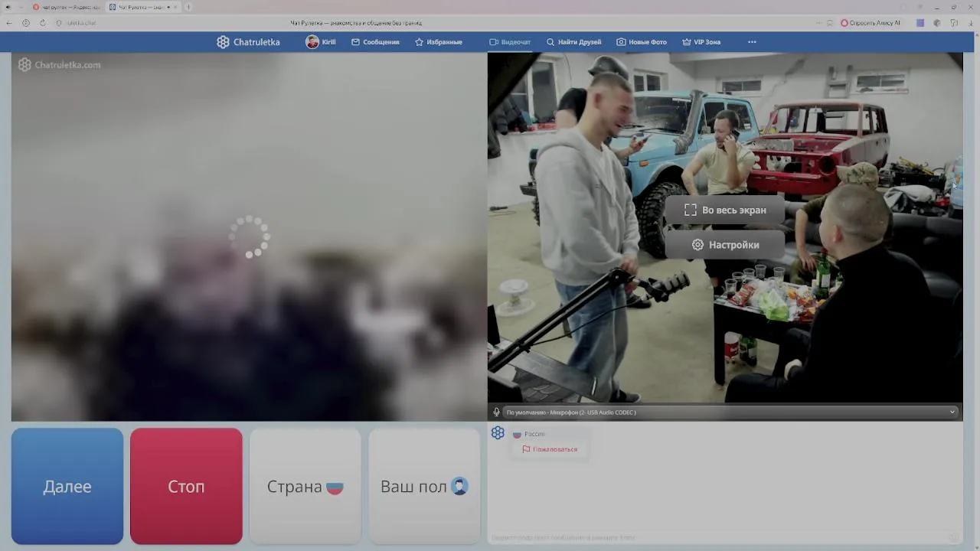Click your own webcam video preview
The width and height of the screenshot is (980, 551).
pos(725,227)
